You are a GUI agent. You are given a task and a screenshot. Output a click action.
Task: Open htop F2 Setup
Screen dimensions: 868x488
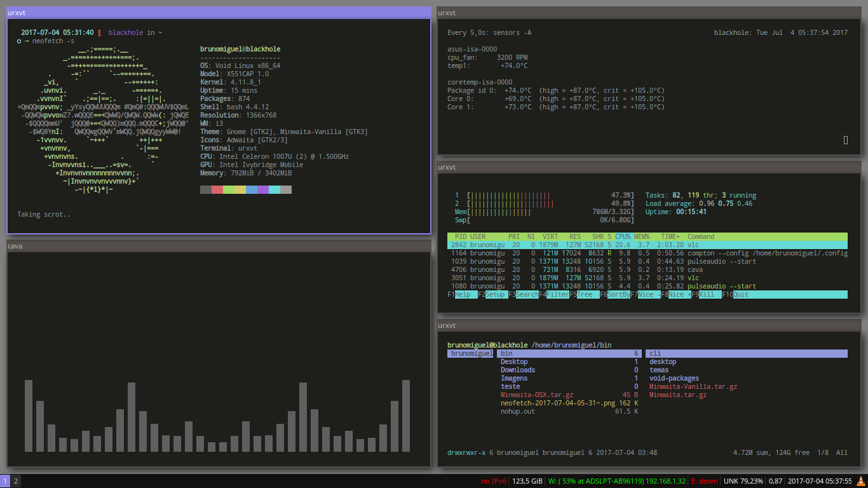click(492, 295)
